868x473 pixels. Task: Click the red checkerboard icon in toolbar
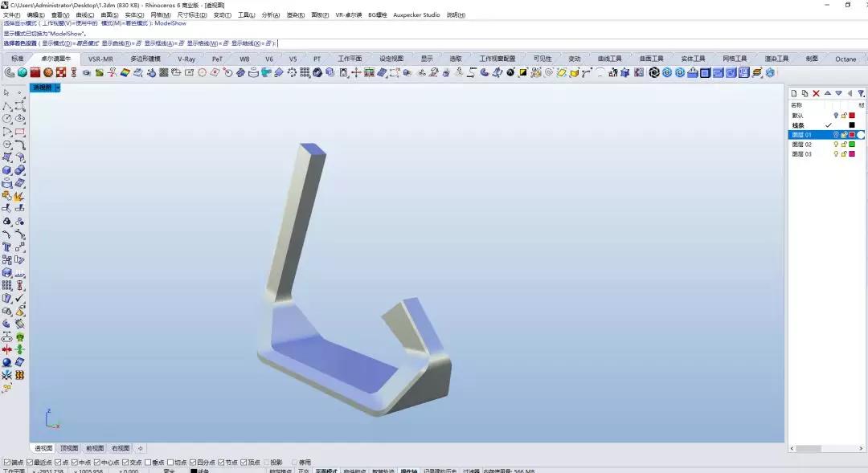tap(61, 72)
